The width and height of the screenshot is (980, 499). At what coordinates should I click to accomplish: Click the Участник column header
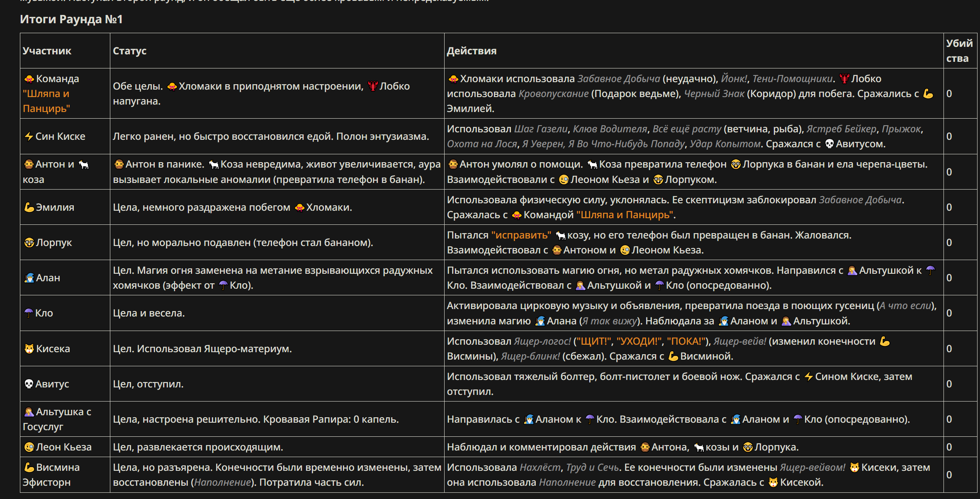(x=47, y=51)
